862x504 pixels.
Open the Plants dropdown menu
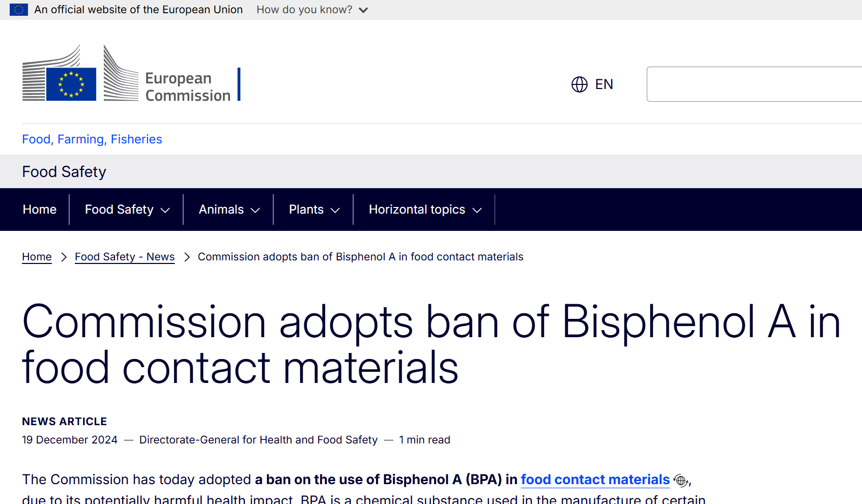[x=313, y=210]
